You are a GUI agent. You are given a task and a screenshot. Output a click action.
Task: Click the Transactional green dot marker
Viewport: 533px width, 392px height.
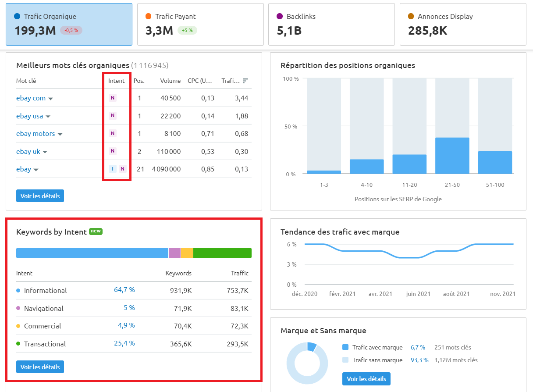[19, 344]
